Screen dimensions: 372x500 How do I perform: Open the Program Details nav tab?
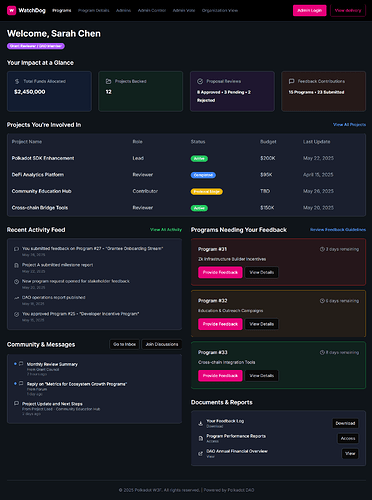94,10
